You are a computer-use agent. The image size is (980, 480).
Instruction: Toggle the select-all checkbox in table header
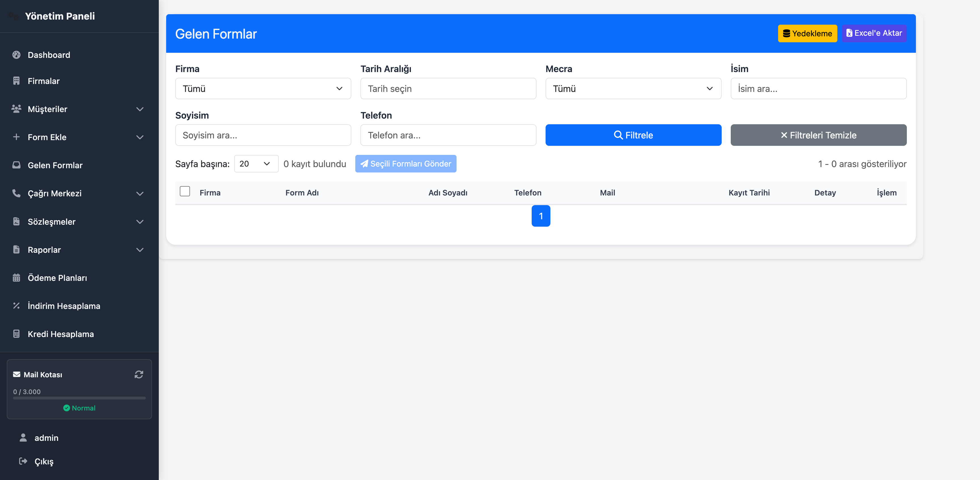[185, 191]
